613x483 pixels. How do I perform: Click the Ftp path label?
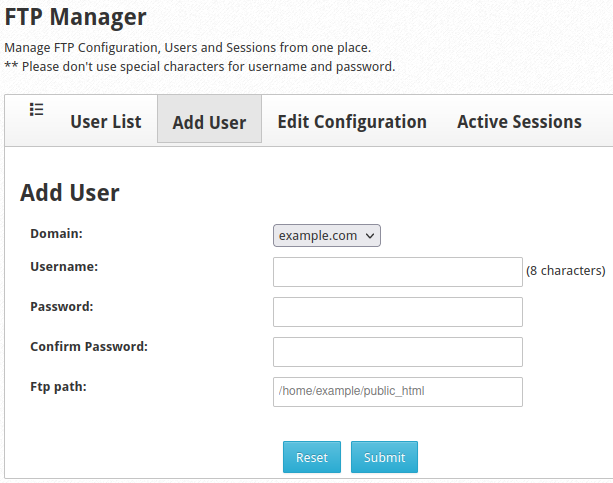coord(59,386)
